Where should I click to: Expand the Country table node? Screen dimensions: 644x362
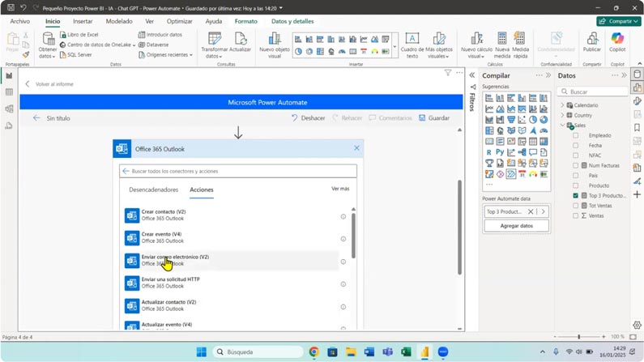click(563, 115)
